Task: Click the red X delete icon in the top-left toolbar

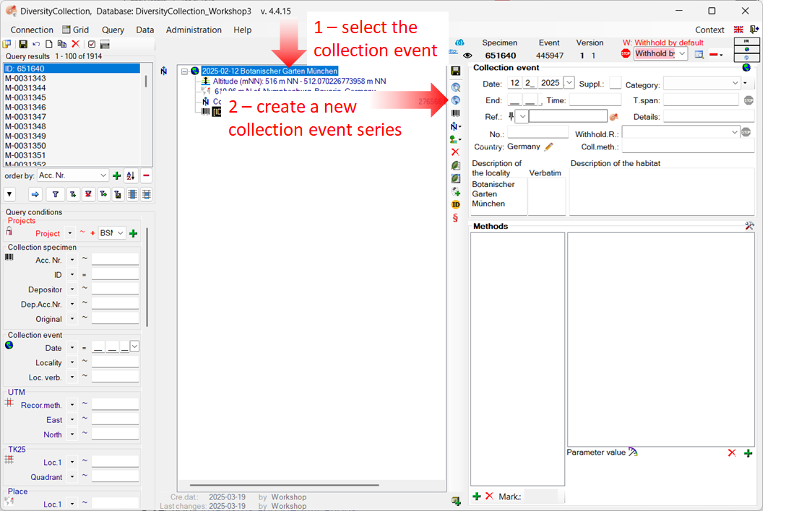Action: [x=75, y=44]
